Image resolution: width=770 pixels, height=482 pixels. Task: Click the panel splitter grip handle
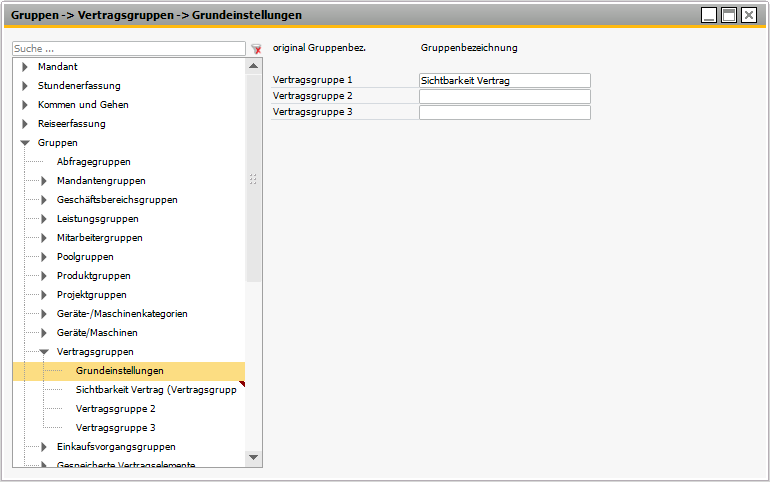[253, 179]
